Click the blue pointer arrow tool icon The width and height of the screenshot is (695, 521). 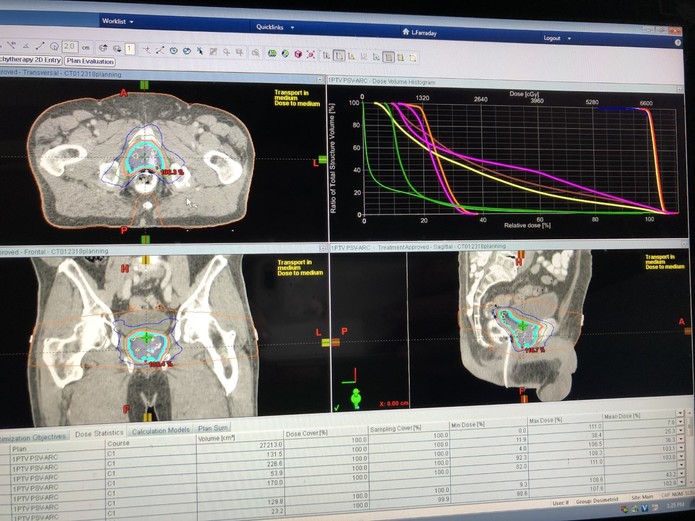200,51
